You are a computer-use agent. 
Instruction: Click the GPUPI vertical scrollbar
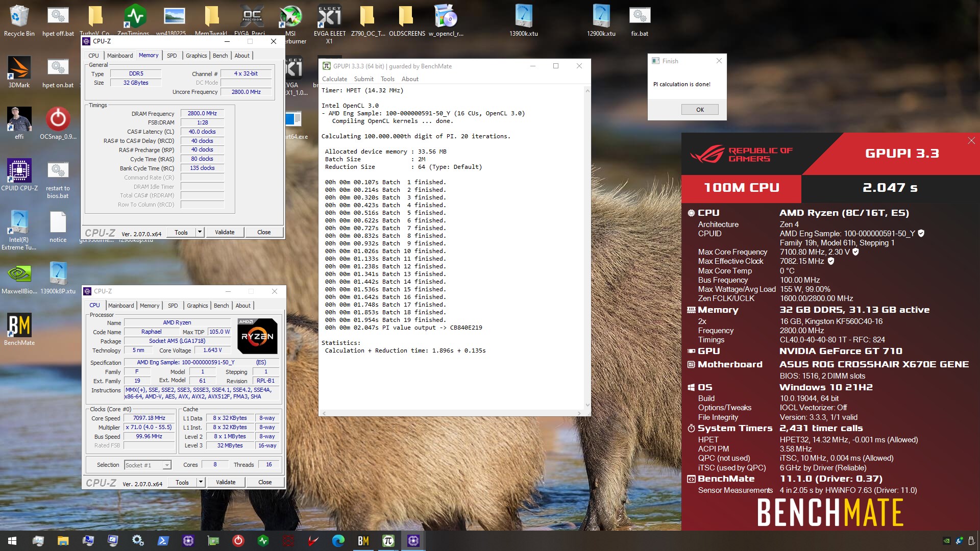(587, 247)
